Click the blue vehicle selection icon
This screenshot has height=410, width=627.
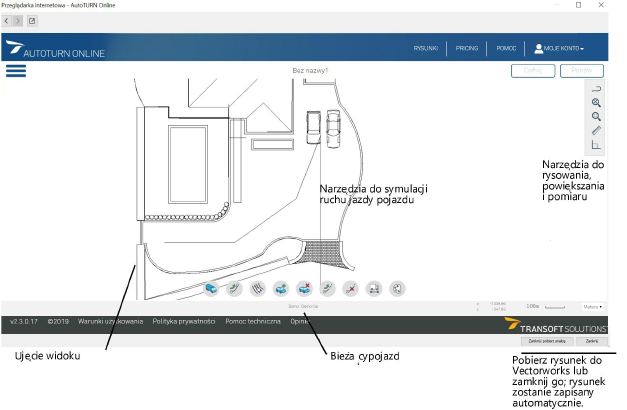[x=211, y=288]
